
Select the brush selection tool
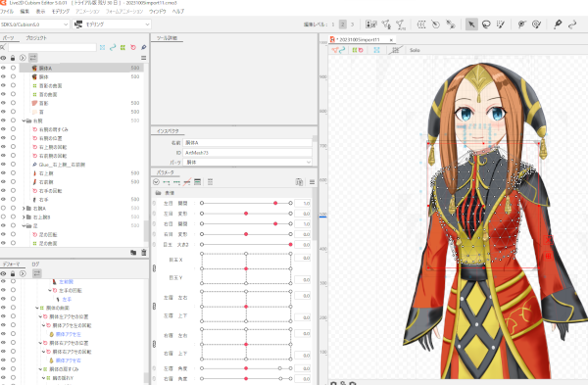click(500, 24)
